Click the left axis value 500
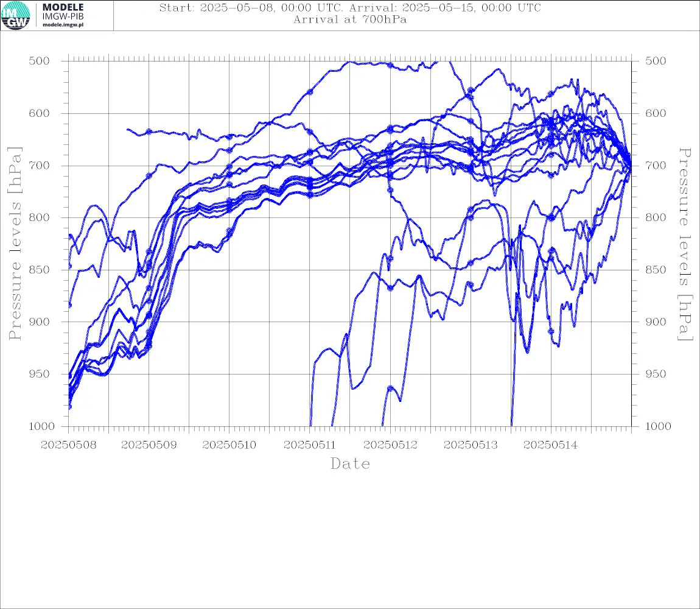Image resolution: width=700 pixels, height=609 pixels. pyautogui.click(x=40, y=61)
